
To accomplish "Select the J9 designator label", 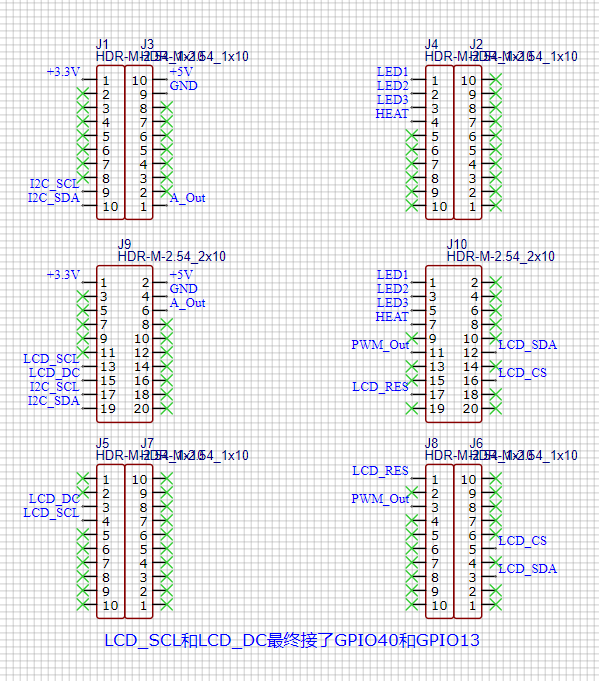I will tap(124, 244).
